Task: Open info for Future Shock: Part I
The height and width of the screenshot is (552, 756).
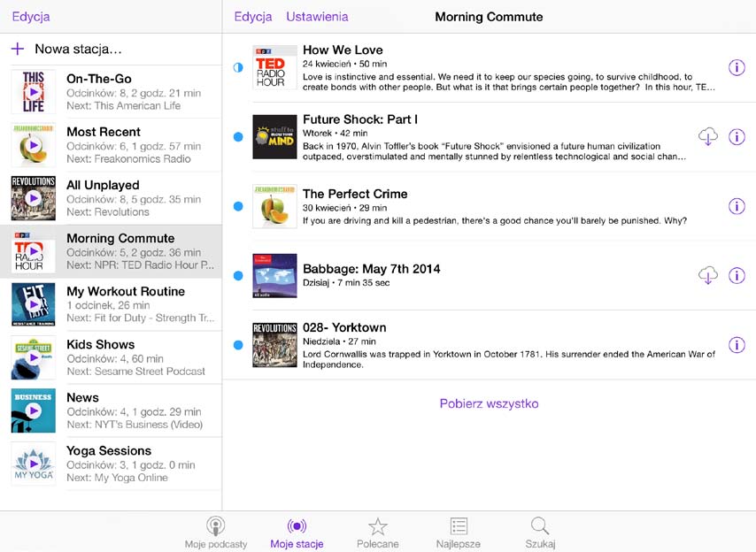Action: pyautogui.click(x=737, y=137)
